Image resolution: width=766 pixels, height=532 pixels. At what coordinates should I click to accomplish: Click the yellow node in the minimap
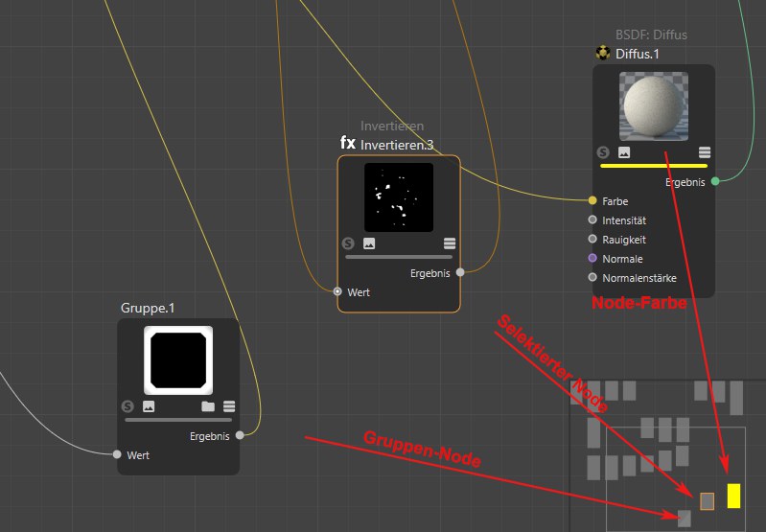tap(734, 496)
